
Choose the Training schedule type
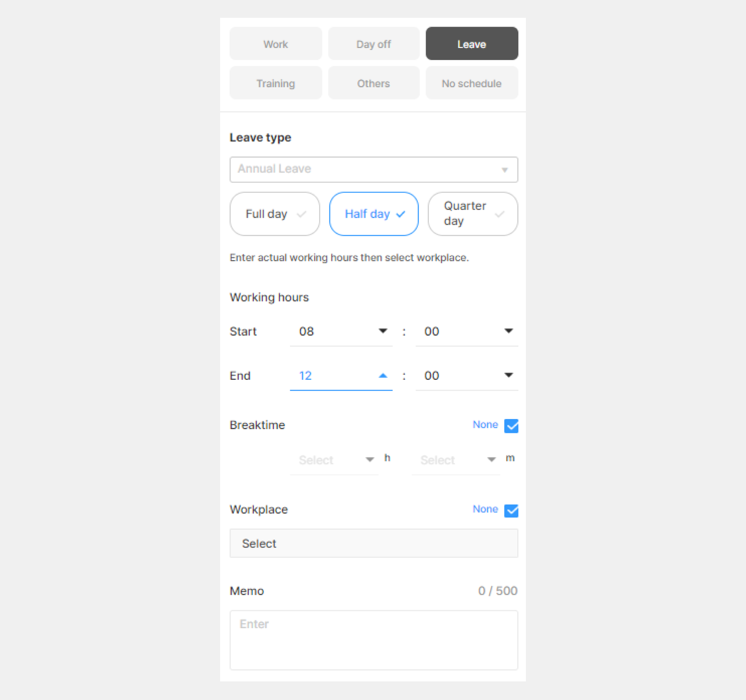tap(276, 83)
